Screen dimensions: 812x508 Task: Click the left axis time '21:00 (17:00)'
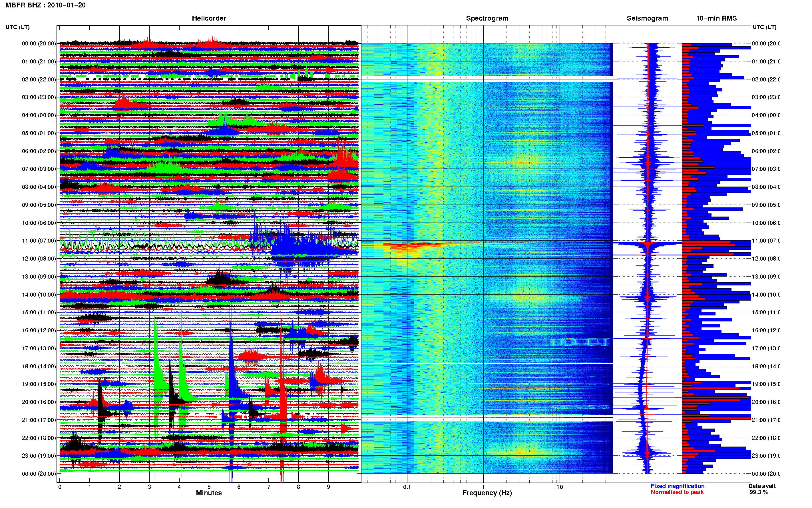pos(39,420)
